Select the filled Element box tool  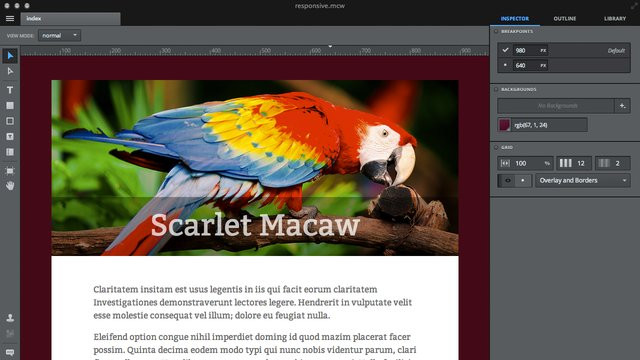[x=10, y=106]
